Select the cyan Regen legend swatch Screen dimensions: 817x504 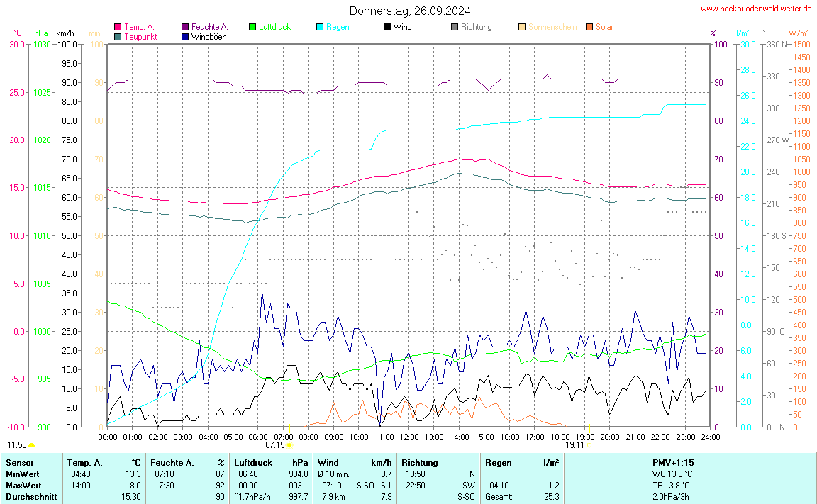coord(320,27)
